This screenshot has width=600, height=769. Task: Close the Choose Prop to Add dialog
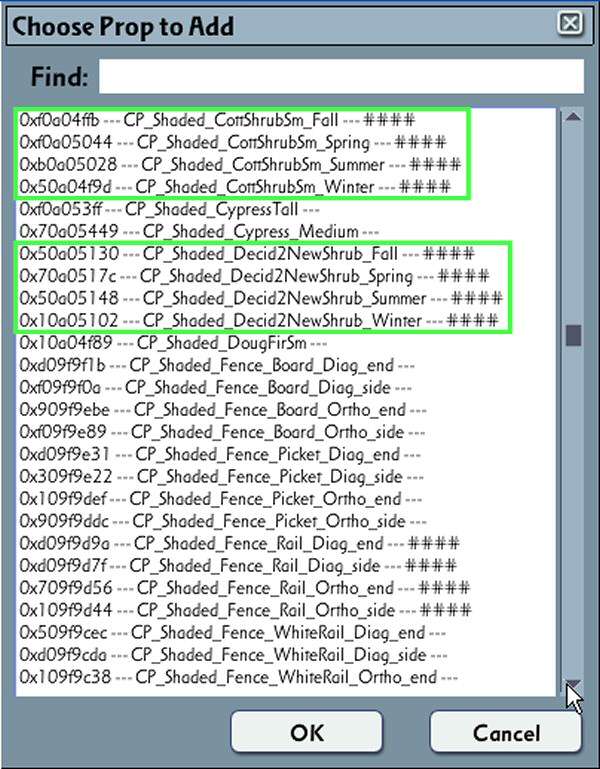(x=570, y=23)
